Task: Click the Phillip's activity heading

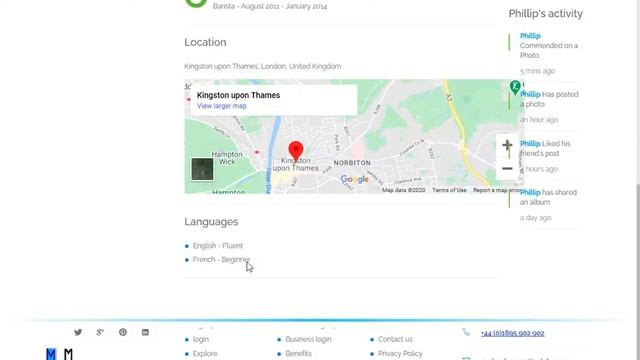Action: click(x=545, y=13)
